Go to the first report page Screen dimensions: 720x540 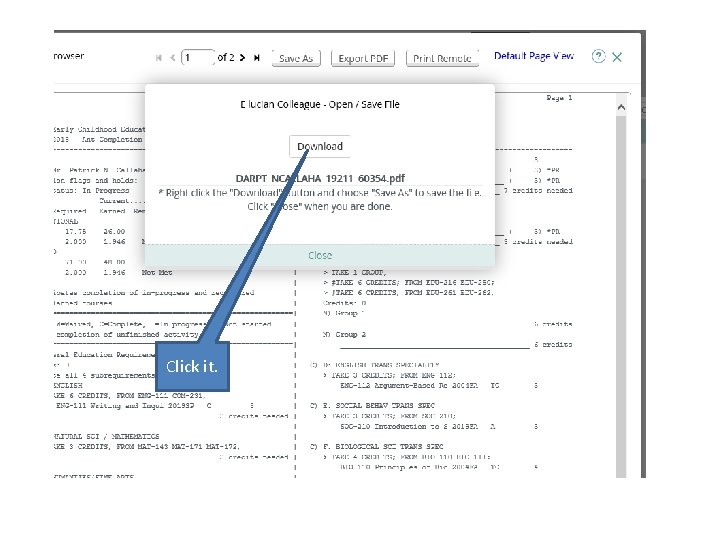click(x=159, y=58)
